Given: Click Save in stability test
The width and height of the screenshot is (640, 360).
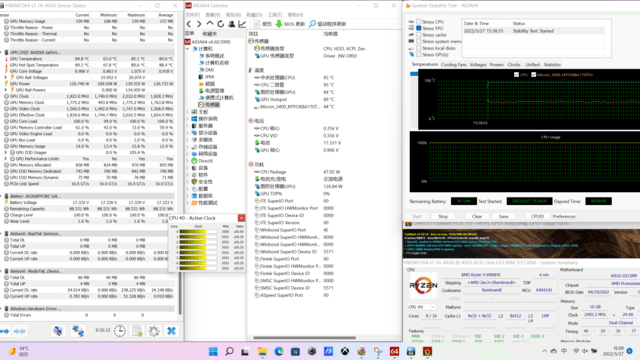Looking at the screenshot, I should pyautogui.click(x=503, y=216).
